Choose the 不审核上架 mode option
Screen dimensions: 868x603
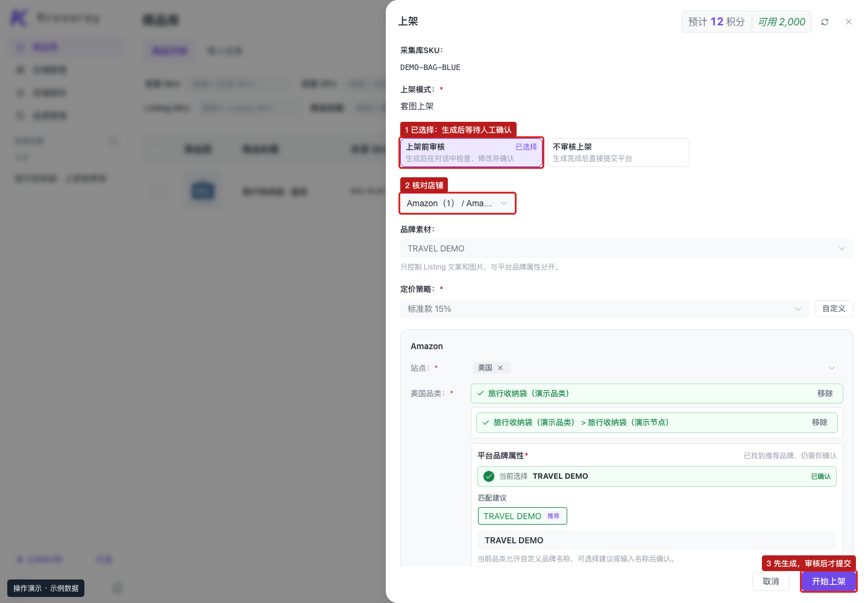[x=618, y=153]
